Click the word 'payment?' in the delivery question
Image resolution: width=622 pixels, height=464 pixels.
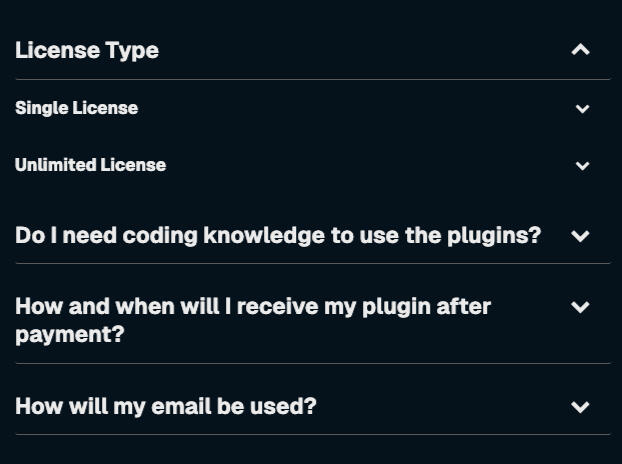click(x=69, y=334)
